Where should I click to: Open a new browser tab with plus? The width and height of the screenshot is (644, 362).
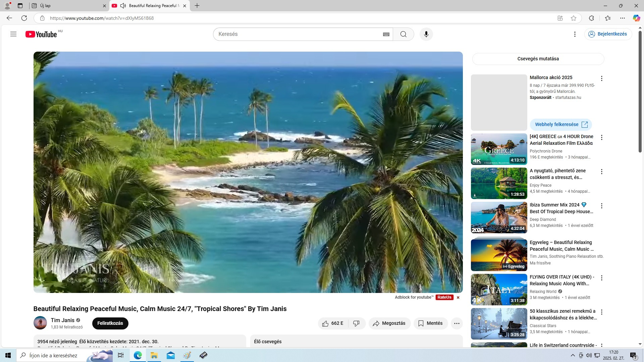click(197, 6)
